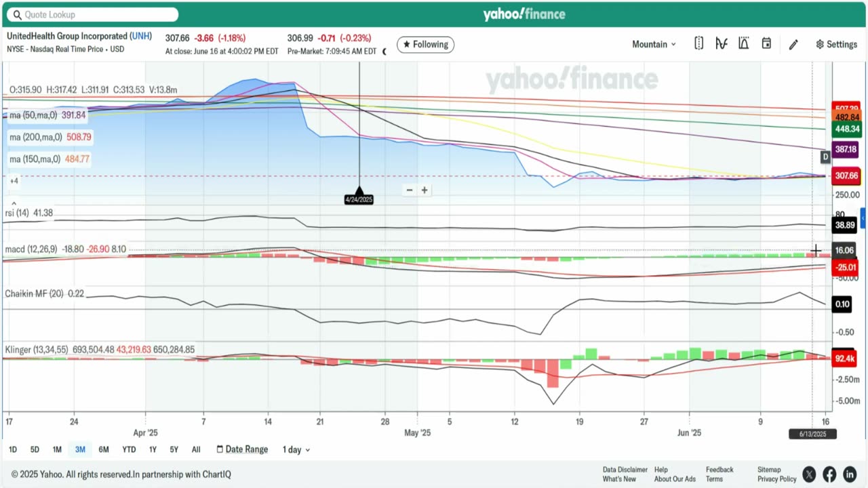Activate the pencil drawing tool
Viewport: 868px width, 488px height.
tap(793, 44)
